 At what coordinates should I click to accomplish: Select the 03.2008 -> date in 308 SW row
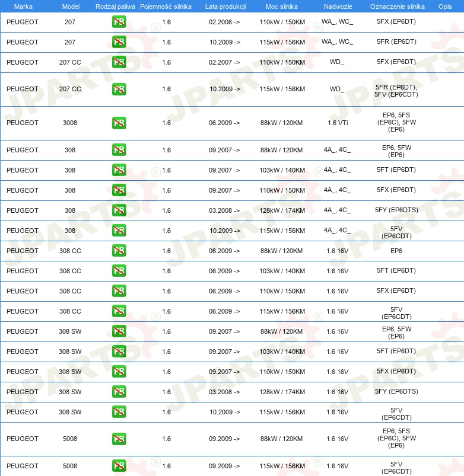point(224,392)
